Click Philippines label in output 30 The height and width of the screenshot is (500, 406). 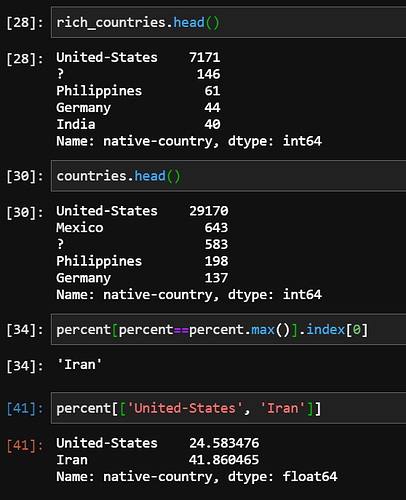[x=99, y=261]
